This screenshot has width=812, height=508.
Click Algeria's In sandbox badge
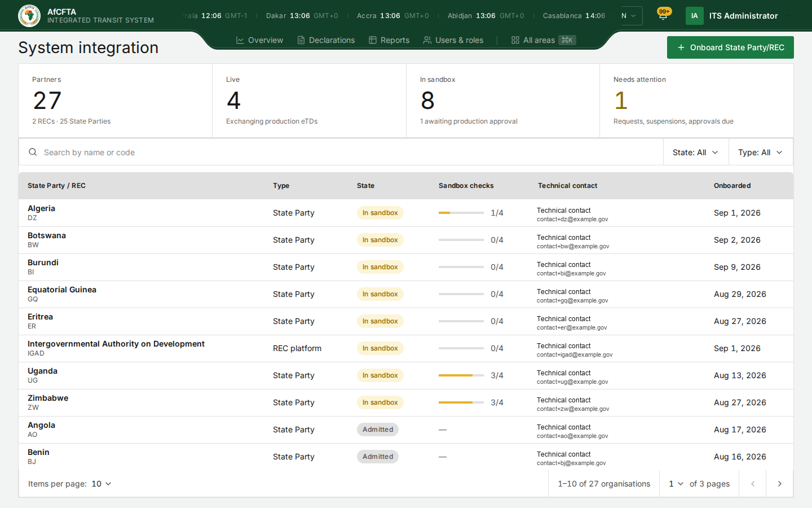[x=380, y=213]
